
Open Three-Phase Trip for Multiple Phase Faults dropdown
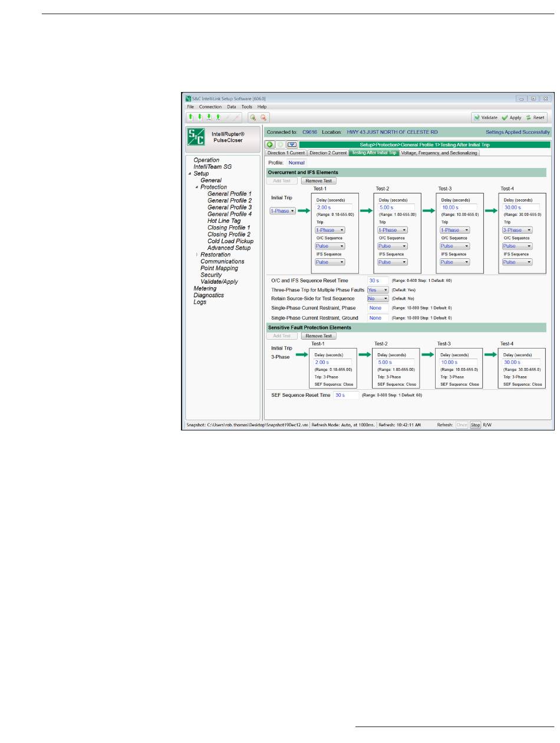(x=378, y=290)
